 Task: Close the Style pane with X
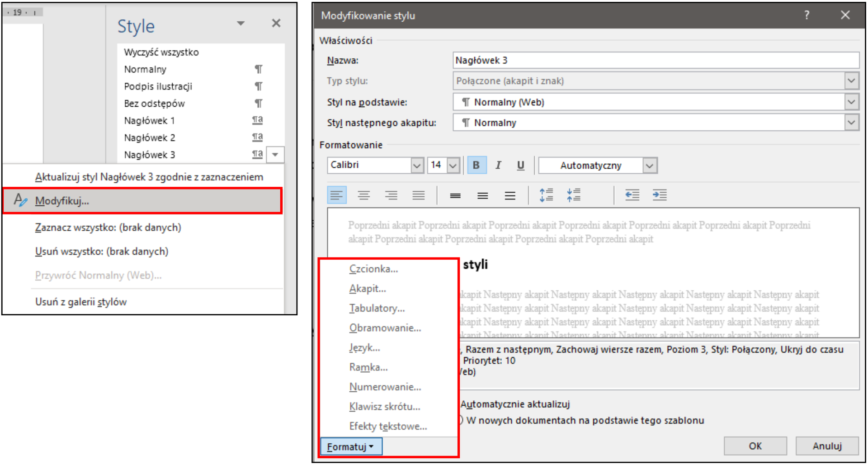276,23
